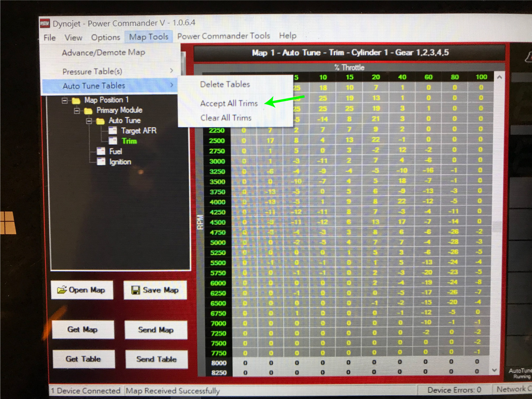Viewport: 532px width, 399px height.
Task: Click the '% Throttle' axis label
Action: coord(349,67)
